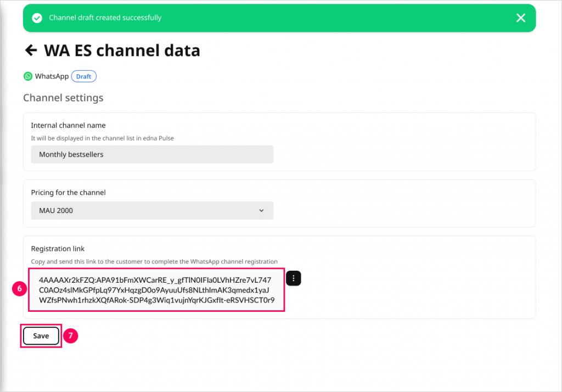This screenshot has width=562, height=392.
Task: Click the WhatsApp logo icon
Action: 28,76
